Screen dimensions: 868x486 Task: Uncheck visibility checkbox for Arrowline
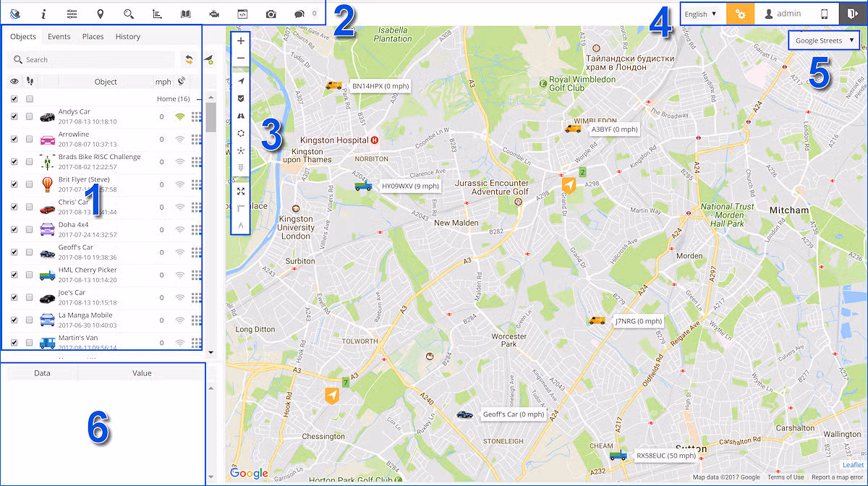14,139
